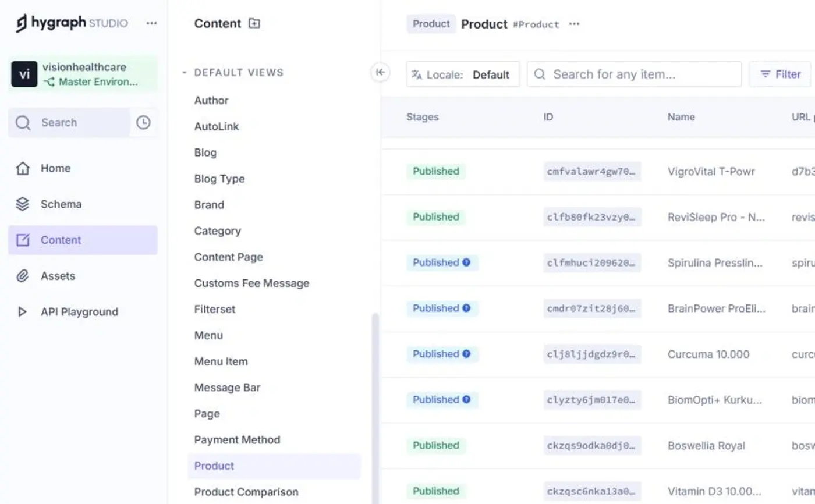
Task: Click the ID column header
Action: click(x=548, y=117)
